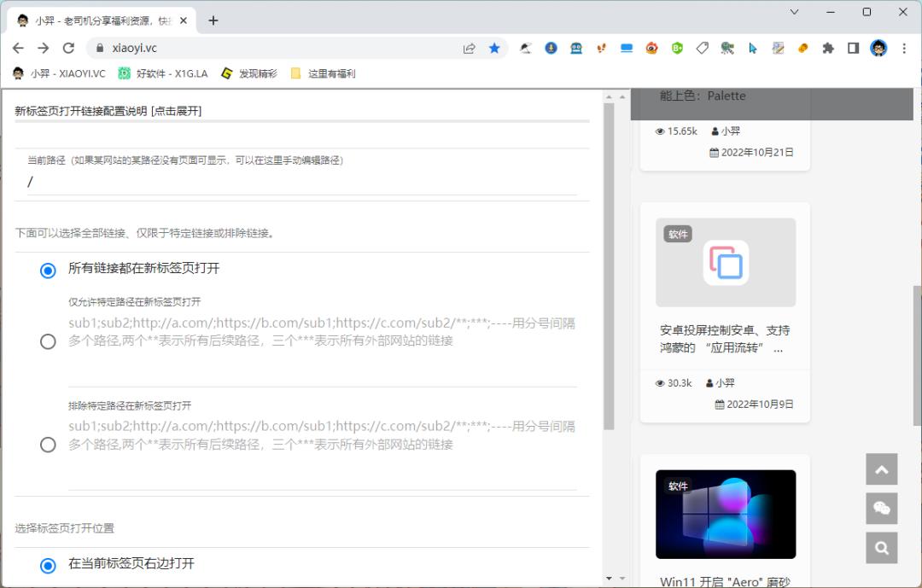The width and height of the screenshot is (922, 588).
Task: Select 所有链接都在新标签页打开 radio button
Action: coord(48,271)
